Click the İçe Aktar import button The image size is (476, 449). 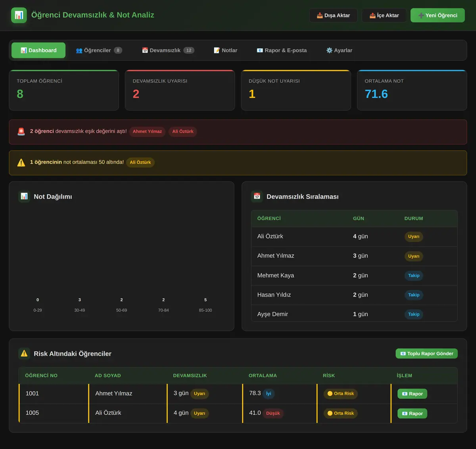(x=384, y=15)
